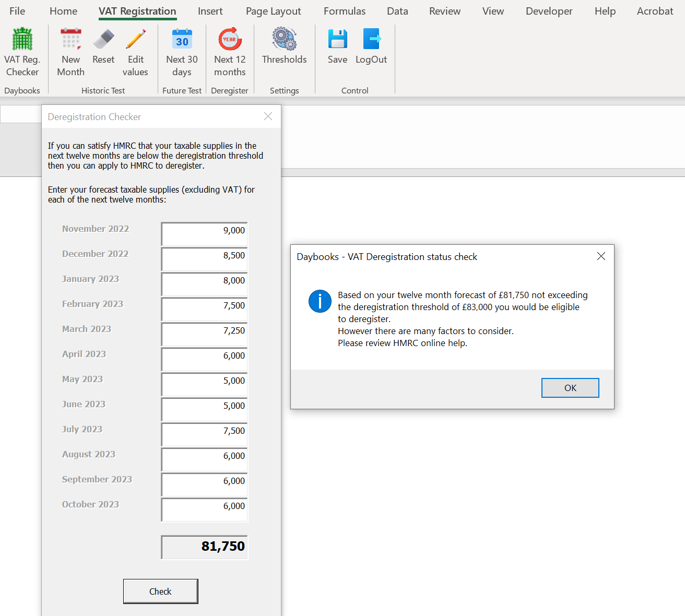
Task: Click the 'Deregistration Checker' title text
Action: 95,117
